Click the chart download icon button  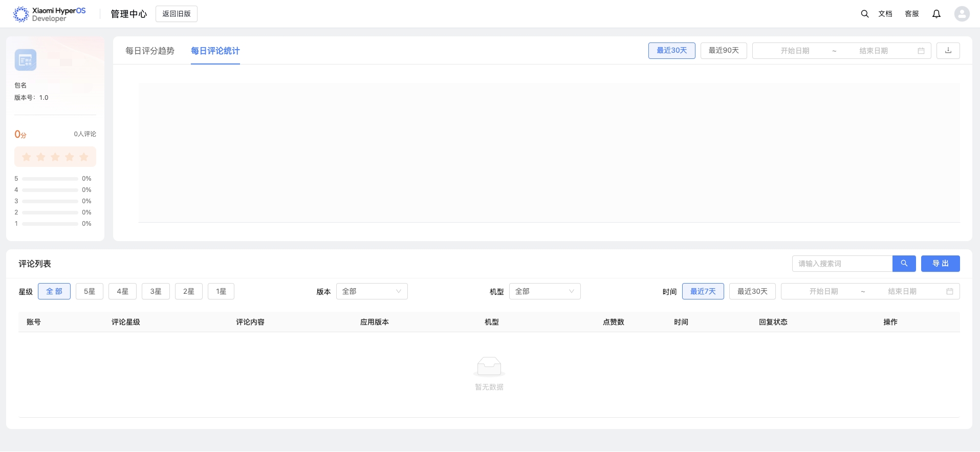coord(948,51)
